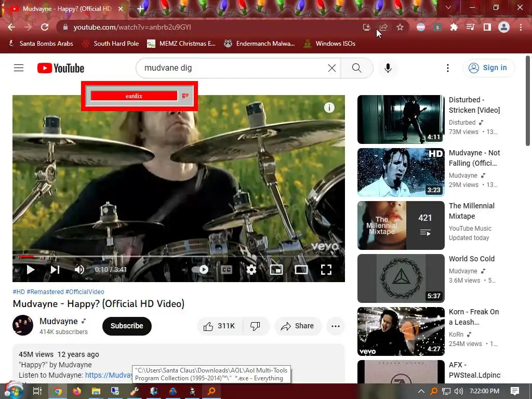Open the Endermanch Malwa... bookmark

[260, 44]
